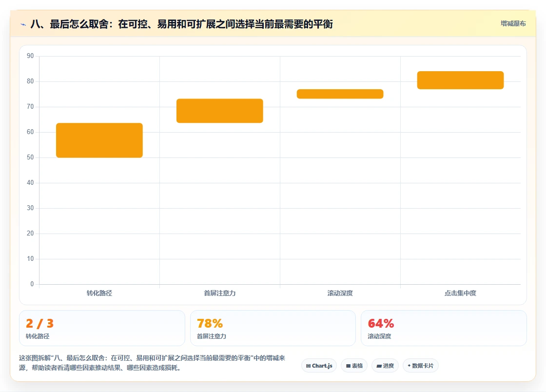This screenshot has height=392, width=546.
Task: Click the orange 转化路径 waterfall bar
Action: [x=99, y=140]
